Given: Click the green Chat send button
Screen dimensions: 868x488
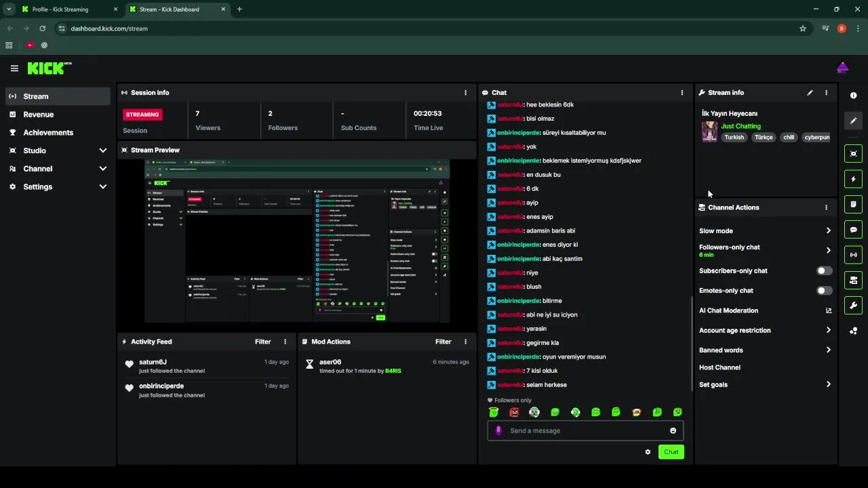Looking at the screenshot, I should click(x=671, y=452).
